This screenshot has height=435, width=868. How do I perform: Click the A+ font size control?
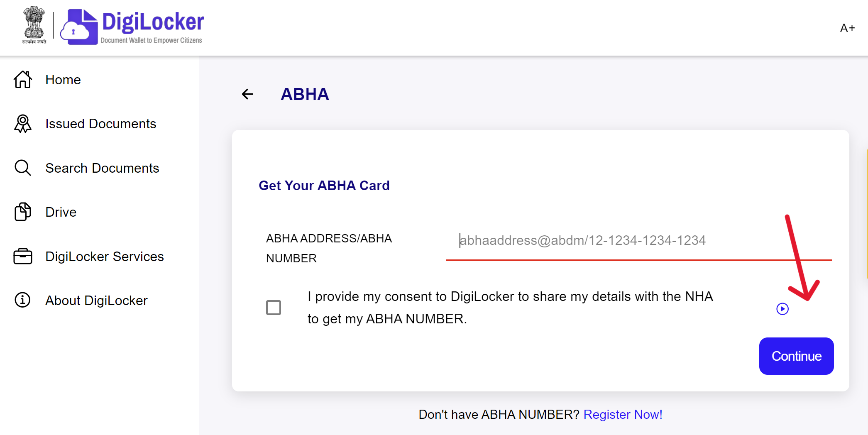[x=847, y=27]
